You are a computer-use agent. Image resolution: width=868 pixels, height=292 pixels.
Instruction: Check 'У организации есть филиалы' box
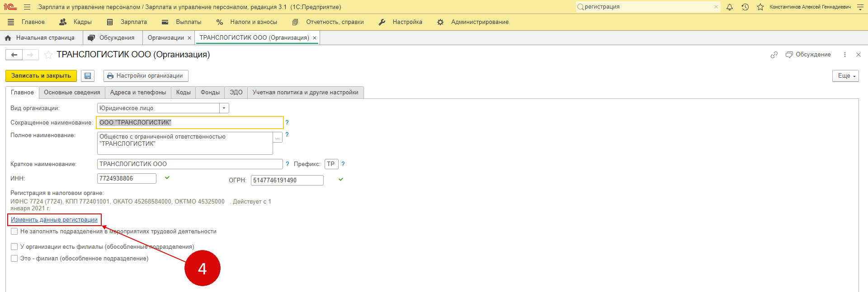point(14,247)
